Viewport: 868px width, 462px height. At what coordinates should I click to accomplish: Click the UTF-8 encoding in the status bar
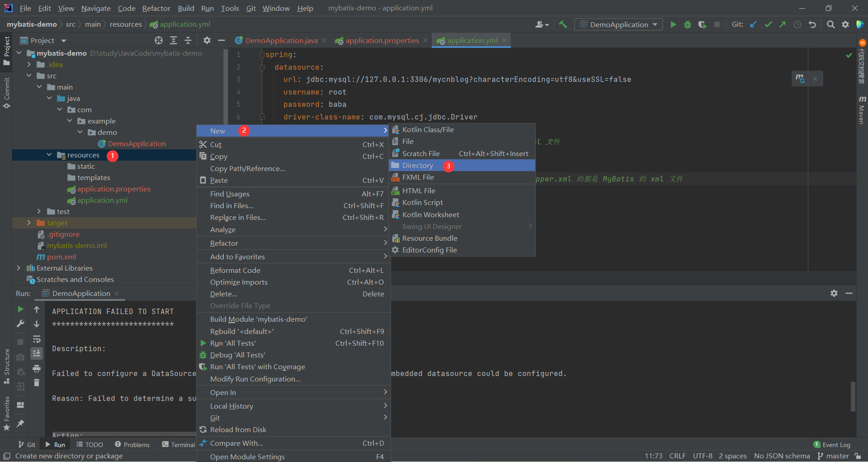tap(703, 456)
